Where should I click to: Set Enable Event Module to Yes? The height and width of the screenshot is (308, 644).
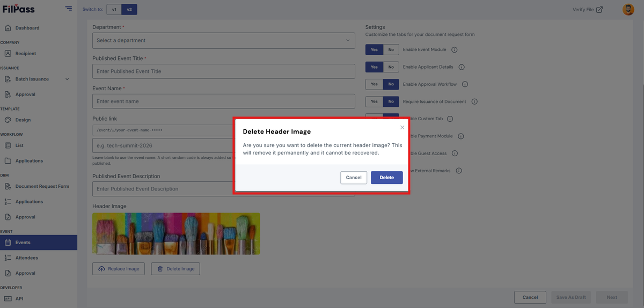(374, 50)
